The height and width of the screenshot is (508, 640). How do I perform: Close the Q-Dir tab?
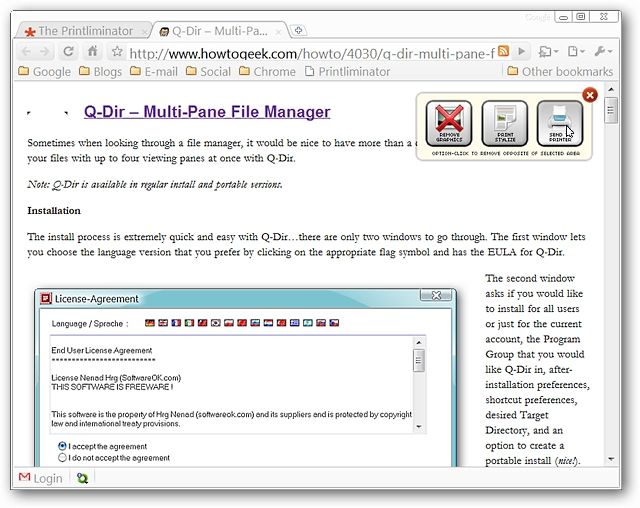[x=278, y=31]
